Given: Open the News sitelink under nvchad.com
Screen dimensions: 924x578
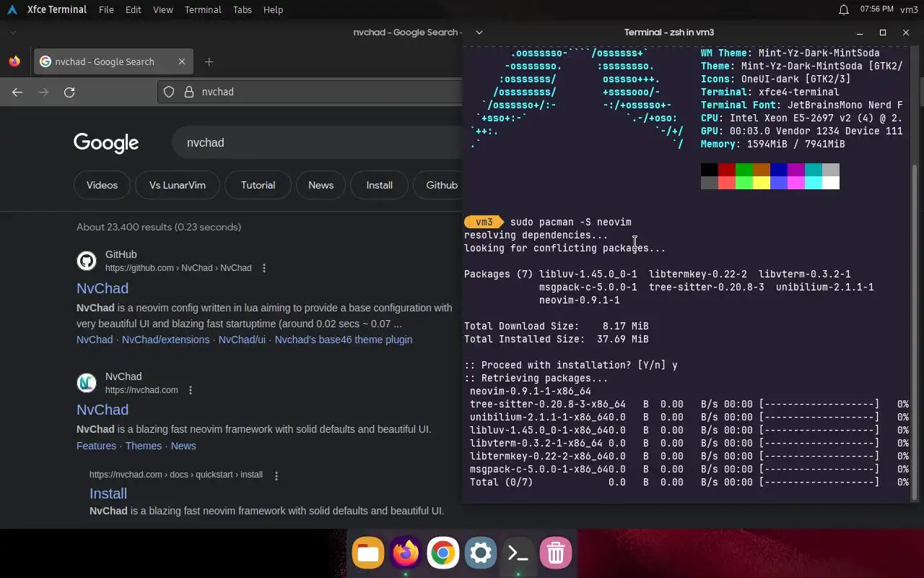Looking at the screenshot, I should pos(183,446).
